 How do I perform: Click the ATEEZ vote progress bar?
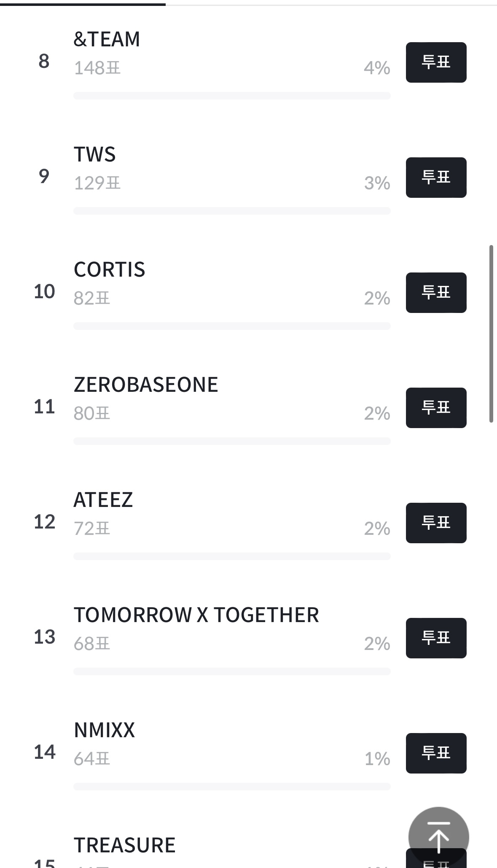tap(232, 556)
